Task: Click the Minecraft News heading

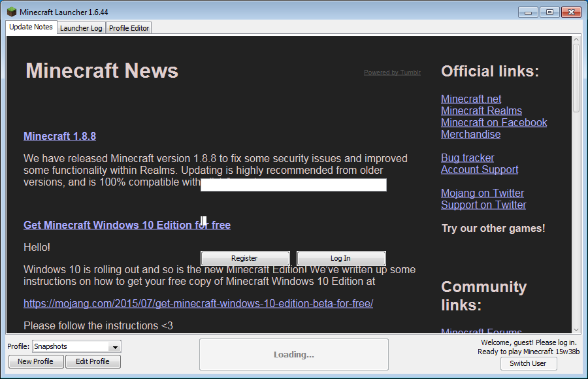Action: click(x=102, y=71)
